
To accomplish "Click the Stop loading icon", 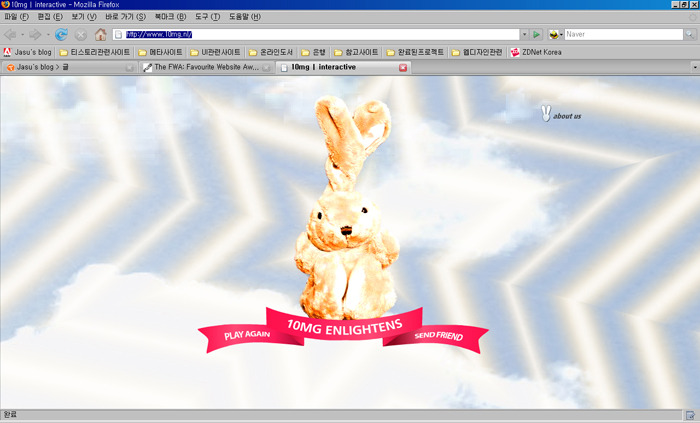I will click(80, 34).
